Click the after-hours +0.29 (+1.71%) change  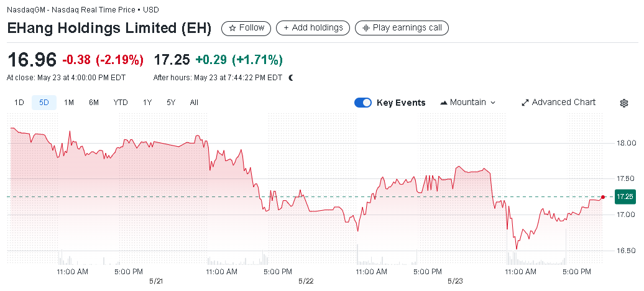point(239,60)
